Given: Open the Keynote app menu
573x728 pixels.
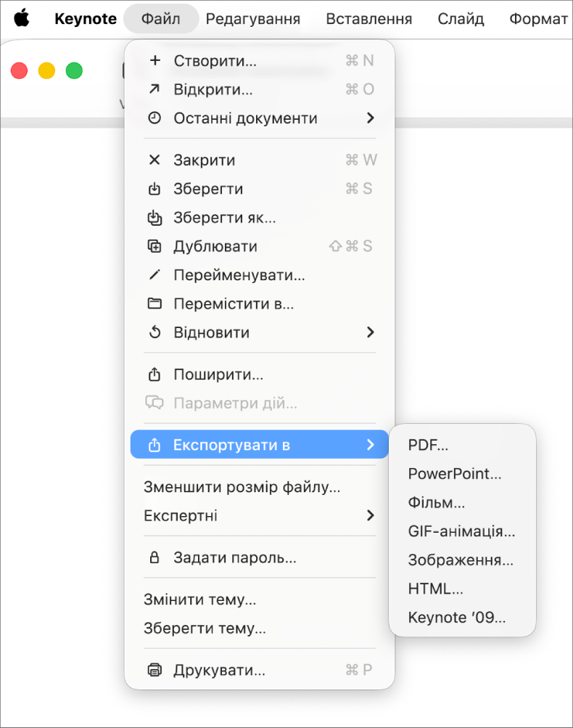Looking at the screenshot, I should pyautogui.click(x=86, y=19).
